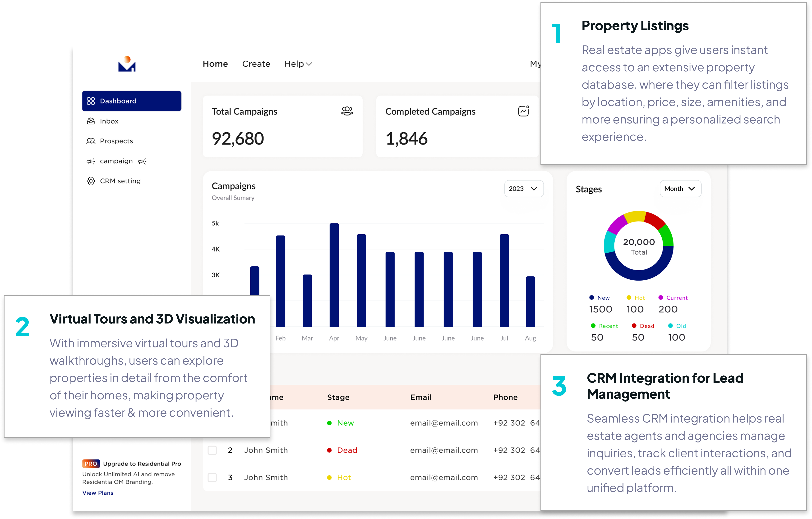Click the View Plans link

(98, 493)
